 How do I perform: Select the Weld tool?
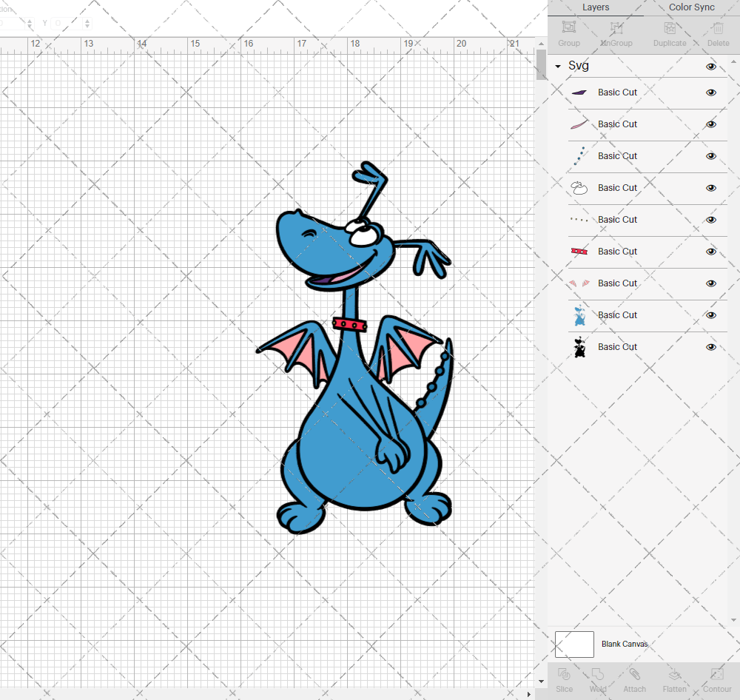[x=597, y=674]
